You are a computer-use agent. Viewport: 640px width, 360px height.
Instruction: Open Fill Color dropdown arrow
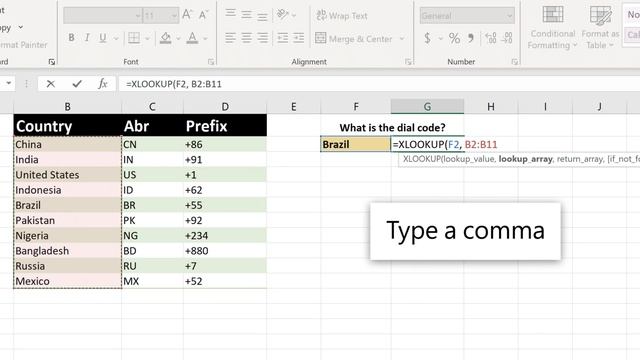[x=178, y=39]
